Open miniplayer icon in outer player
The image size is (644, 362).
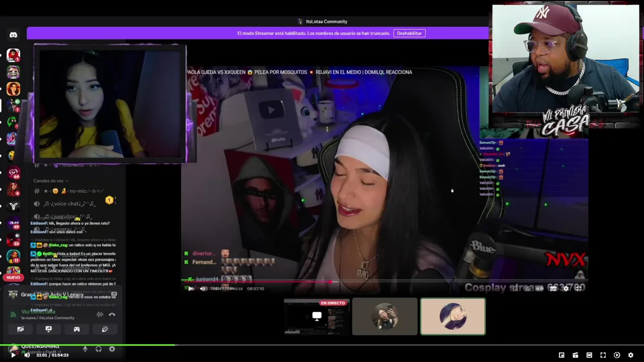tap(561, 355)
